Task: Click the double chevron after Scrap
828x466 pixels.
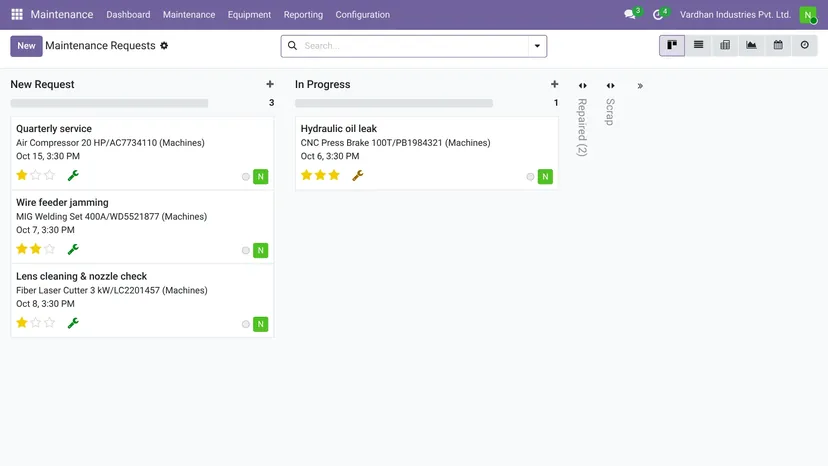Action: tap(639, 86)
